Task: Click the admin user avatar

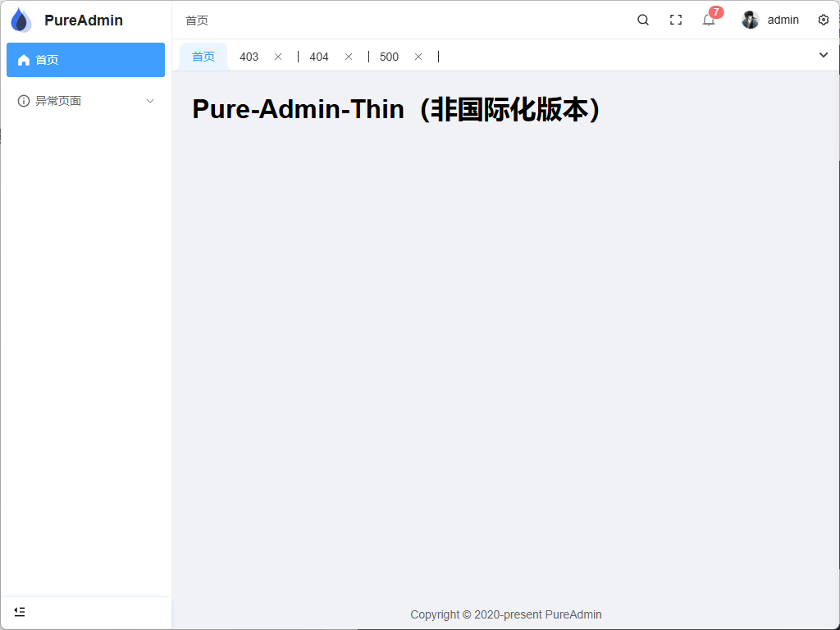Action: pos(750,20)
